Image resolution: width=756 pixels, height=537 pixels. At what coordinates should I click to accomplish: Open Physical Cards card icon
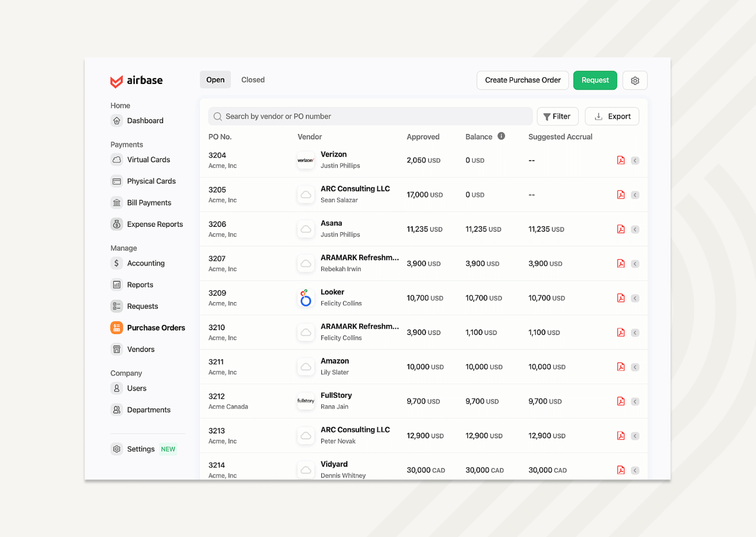tap(117, 181)
